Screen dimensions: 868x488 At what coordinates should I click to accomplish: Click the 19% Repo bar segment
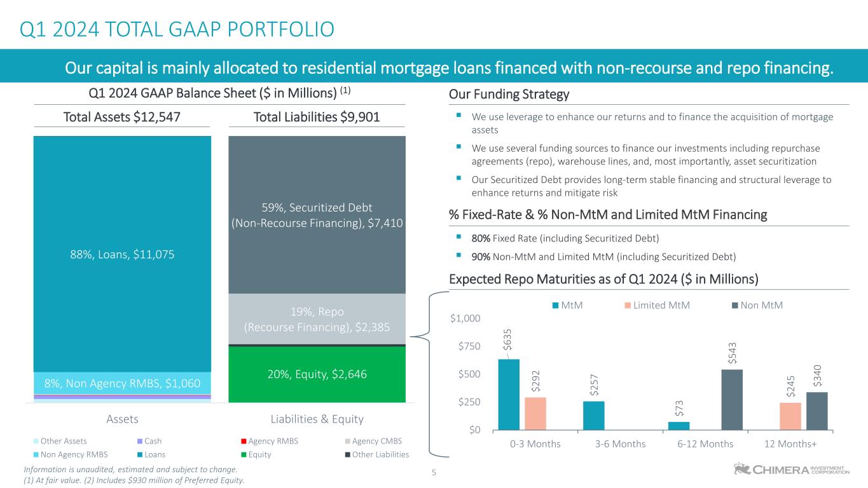[316, 319]
